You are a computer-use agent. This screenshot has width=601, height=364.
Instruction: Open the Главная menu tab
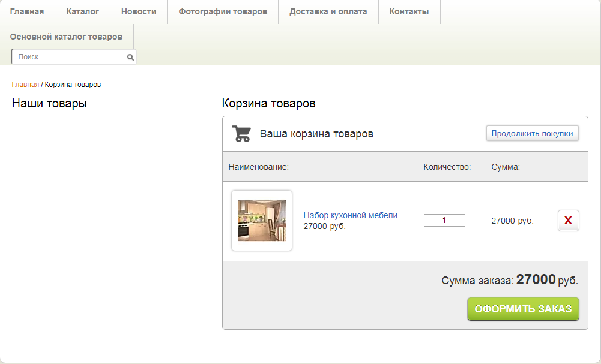pyautogui.click(x=27, y=12)
